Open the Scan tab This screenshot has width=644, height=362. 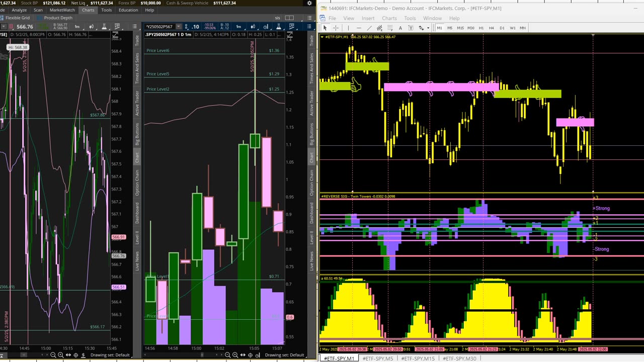coord(38,10)
